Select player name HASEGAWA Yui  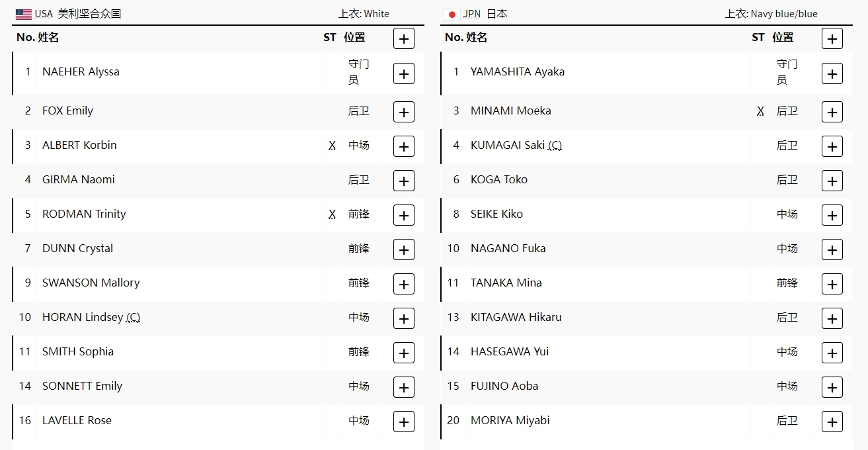(x=510, y=351)
